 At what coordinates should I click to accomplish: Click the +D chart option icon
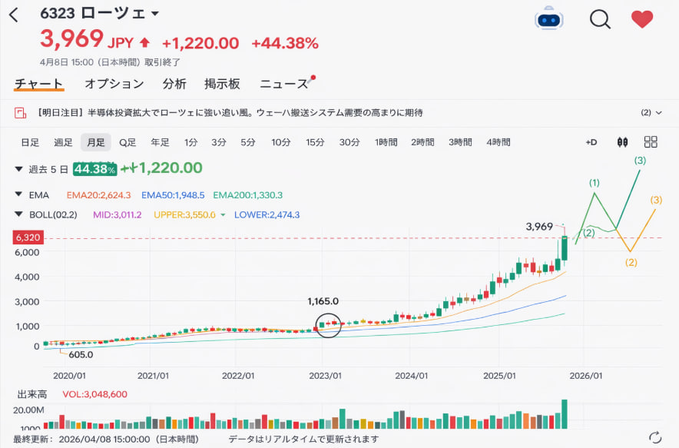pyautogui.click(x=591, y=142)
